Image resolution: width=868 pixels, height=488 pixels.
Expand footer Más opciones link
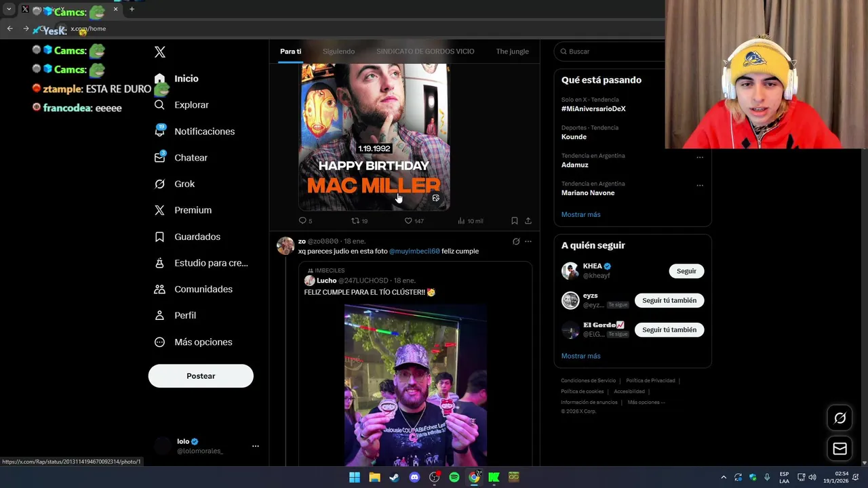click(x=646, y=403)
